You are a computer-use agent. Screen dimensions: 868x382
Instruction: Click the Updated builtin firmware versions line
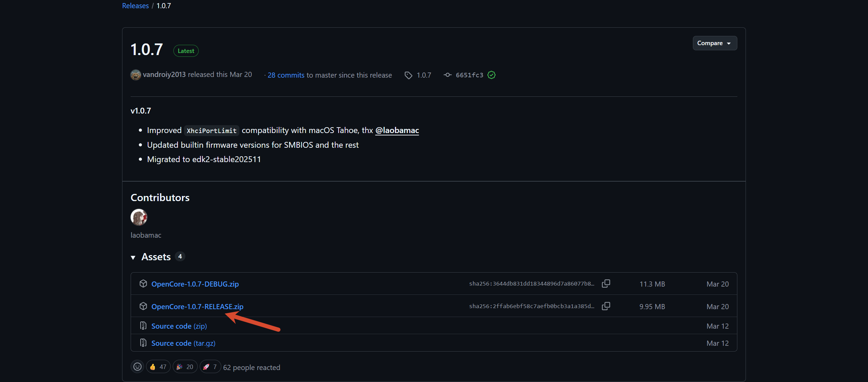pos(253,145)
